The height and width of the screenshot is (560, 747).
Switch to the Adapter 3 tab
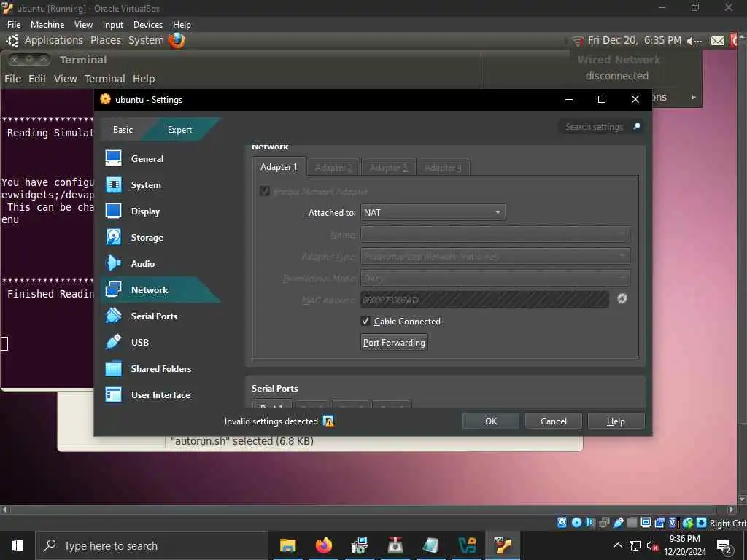coord(388,168)
